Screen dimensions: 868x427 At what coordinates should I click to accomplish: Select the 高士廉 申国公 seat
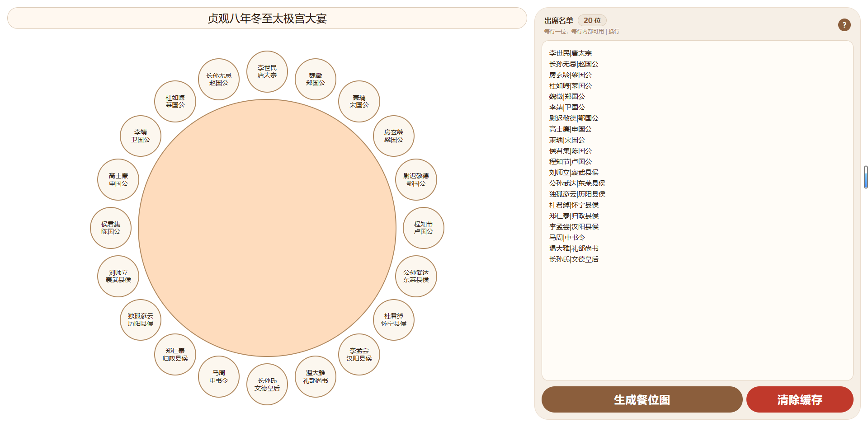118,179
